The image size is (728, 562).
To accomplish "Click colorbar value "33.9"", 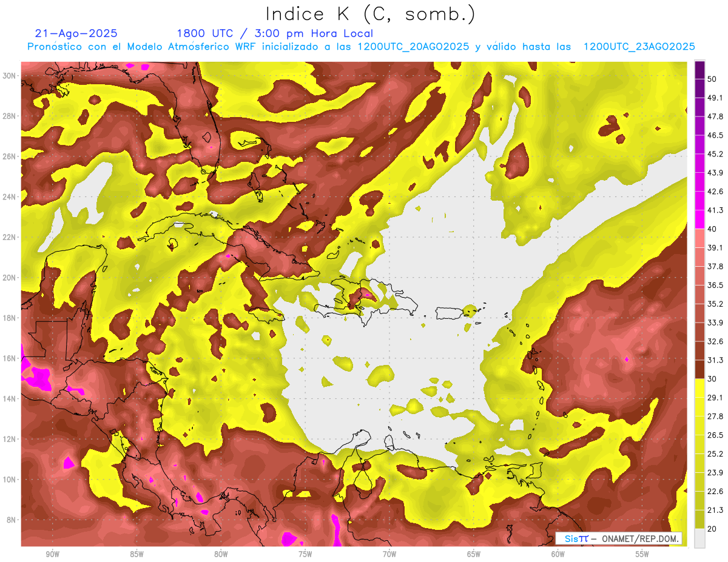I will 715,323.
